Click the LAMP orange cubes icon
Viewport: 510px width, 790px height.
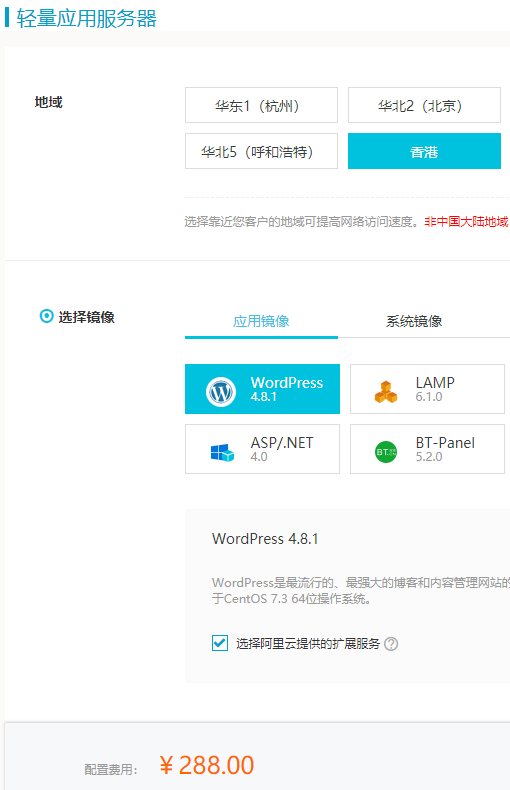386,392
